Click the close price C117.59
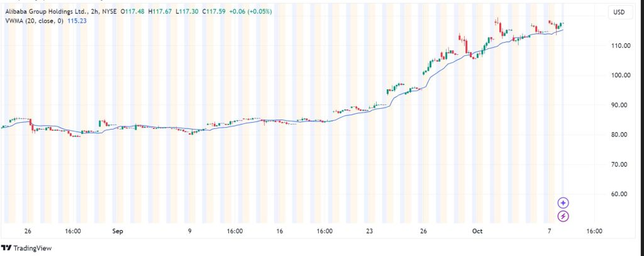Viewport: 644px width, 256px height. (x=214, y=12)
